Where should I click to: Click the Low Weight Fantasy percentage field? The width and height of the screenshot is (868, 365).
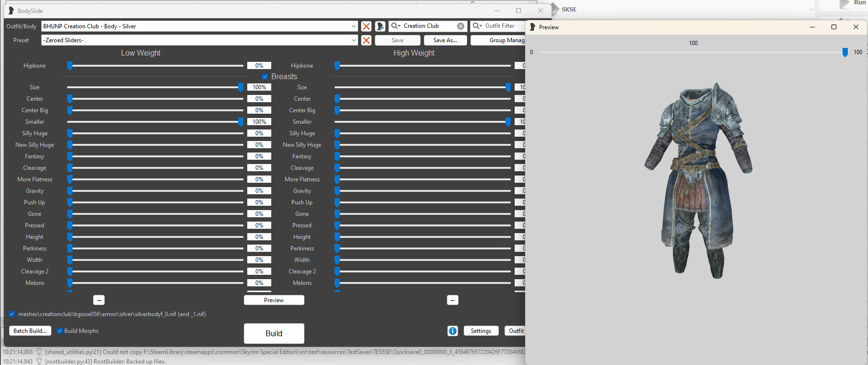[259, 156]
